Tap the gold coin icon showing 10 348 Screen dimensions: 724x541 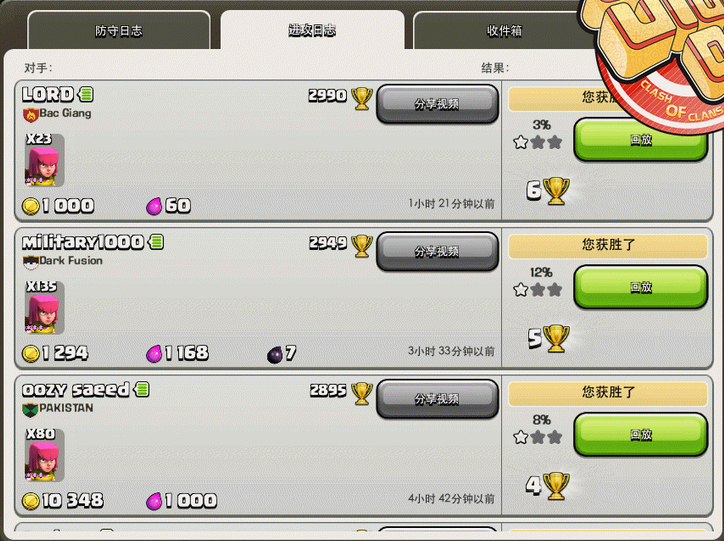(30, 501)
